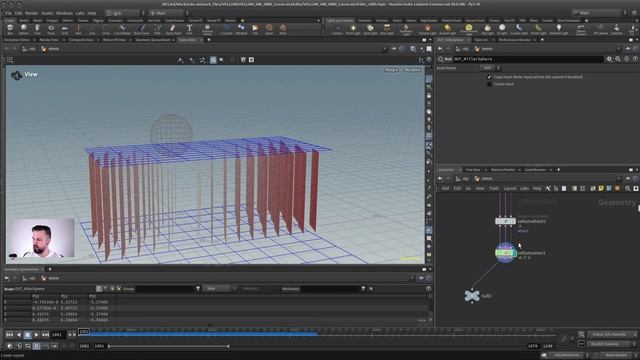The image size is (640, 360).
Task: Expand viewer path dropdown arrow
Action: pyautogui.click(x=384, y=49)
